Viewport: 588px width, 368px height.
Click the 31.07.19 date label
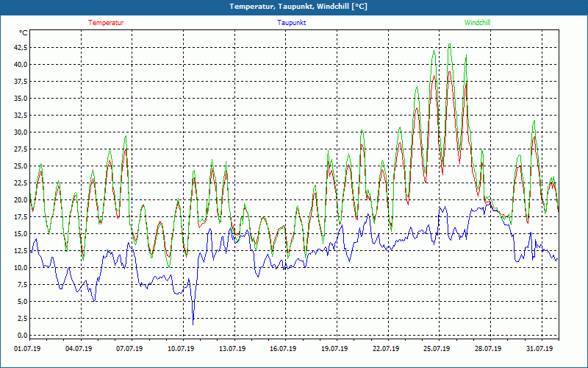click(539, 348)
